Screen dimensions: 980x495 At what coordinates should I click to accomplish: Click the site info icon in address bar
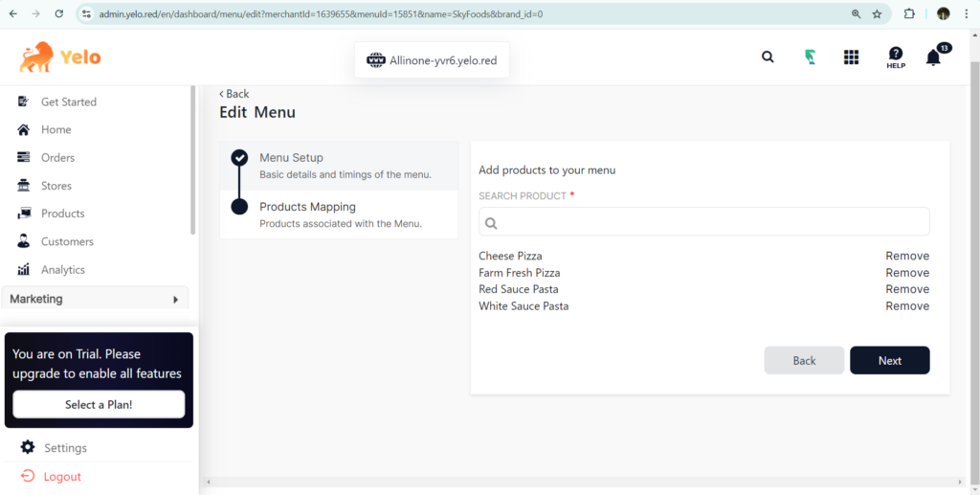tap(87, 13)
